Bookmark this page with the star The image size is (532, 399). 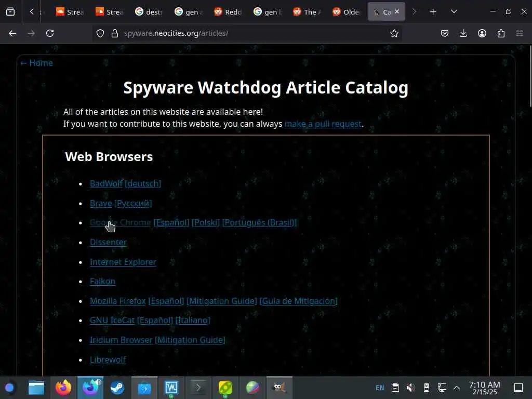(x=394, y=33)
